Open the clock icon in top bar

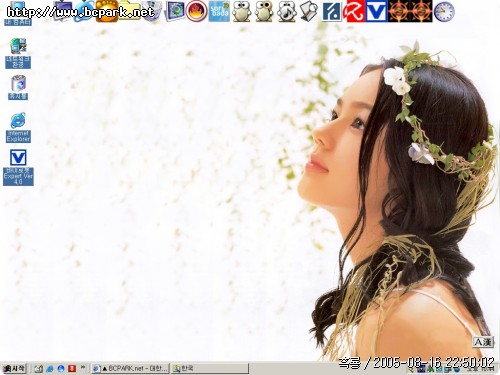point(444,11)
